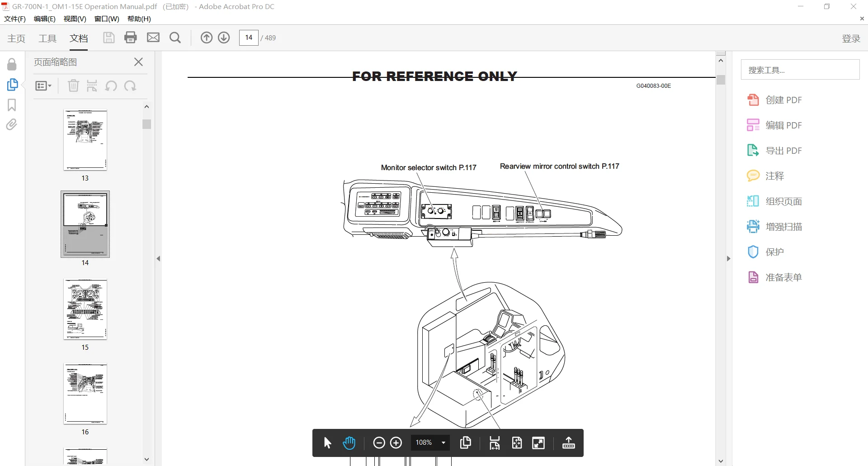Select the hand pan tool

(x=349, y=443)
